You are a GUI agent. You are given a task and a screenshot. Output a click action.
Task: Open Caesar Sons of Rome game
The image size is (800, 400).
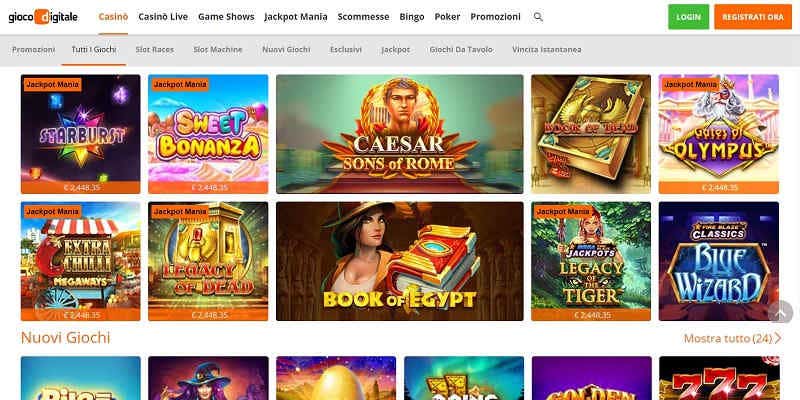pos(399,134)
